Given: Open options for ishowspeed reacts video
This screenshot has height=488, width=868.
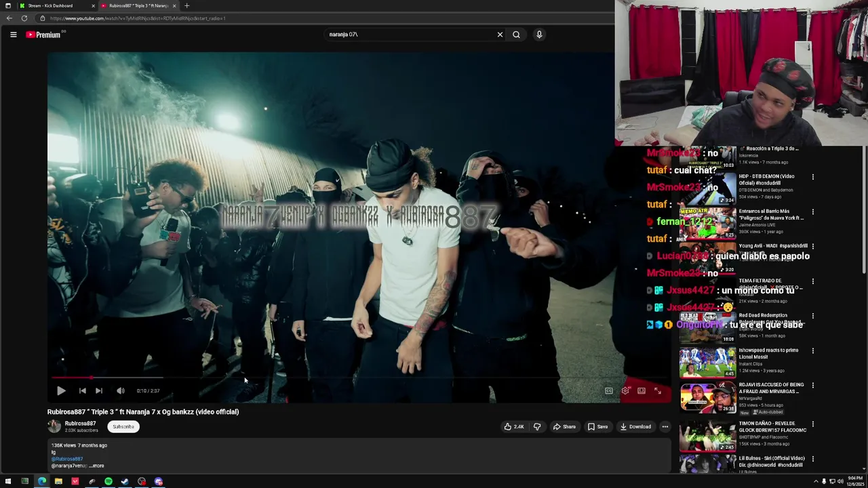Looking at the screenshot, I should (x=813, y=351).
